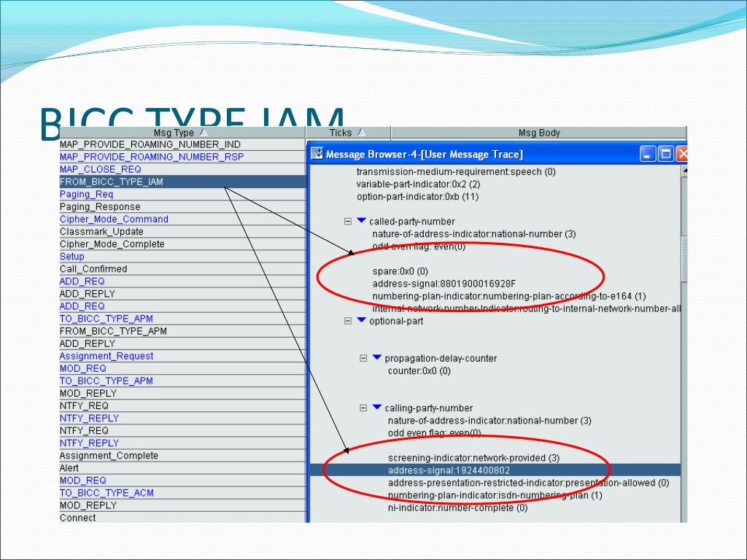Select Cipher_Mode_Command message

pos(182,219)
